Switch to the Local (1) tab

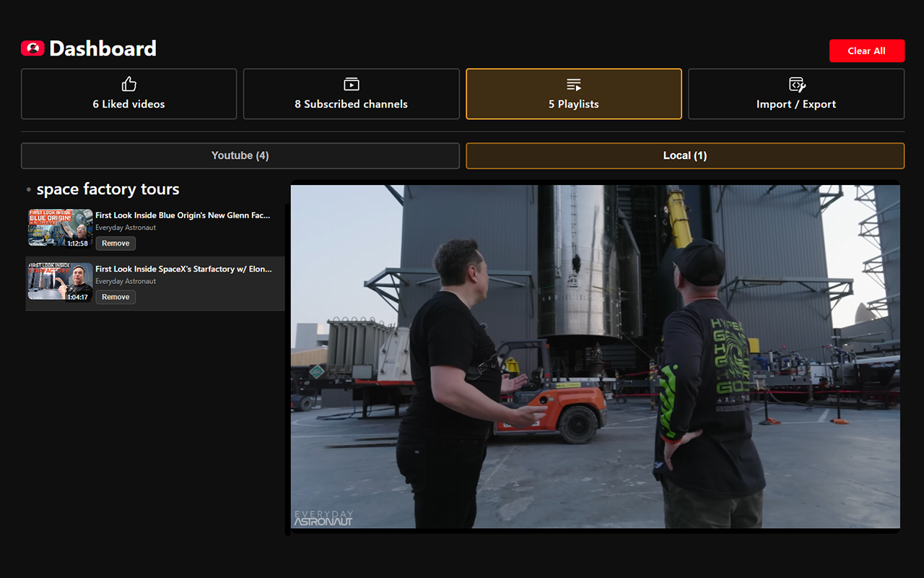pos(684,155)
